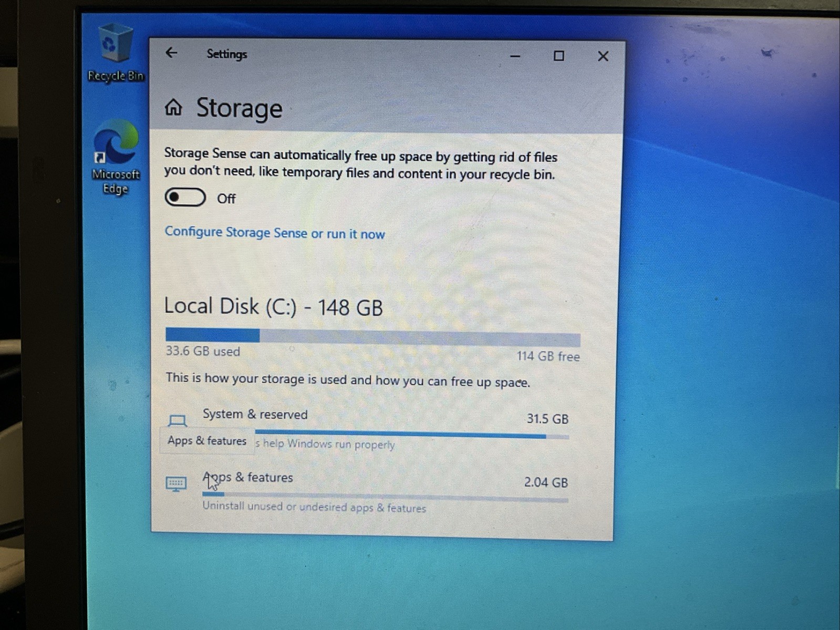The width and height of the screenshot is (840, 630).
Task: Click the '31.5 GB' size value
Action: click(547, 419)
